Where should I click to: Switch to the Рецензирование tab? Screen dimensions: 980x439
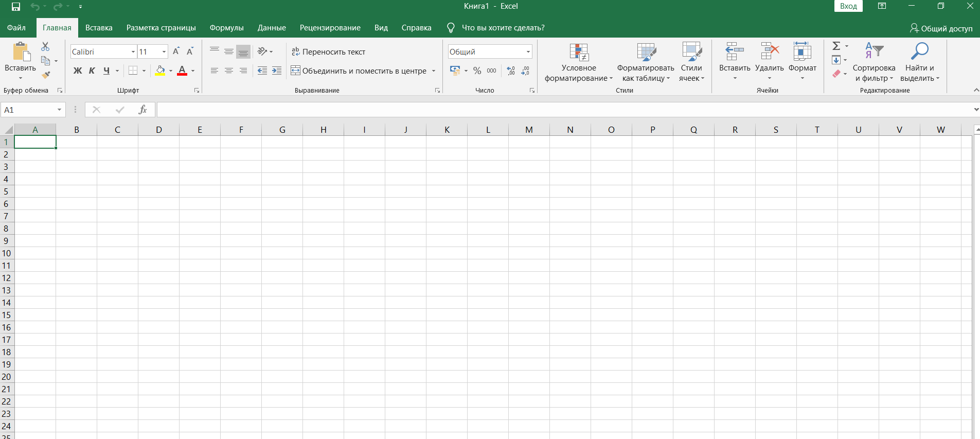[x=330, y=28]
